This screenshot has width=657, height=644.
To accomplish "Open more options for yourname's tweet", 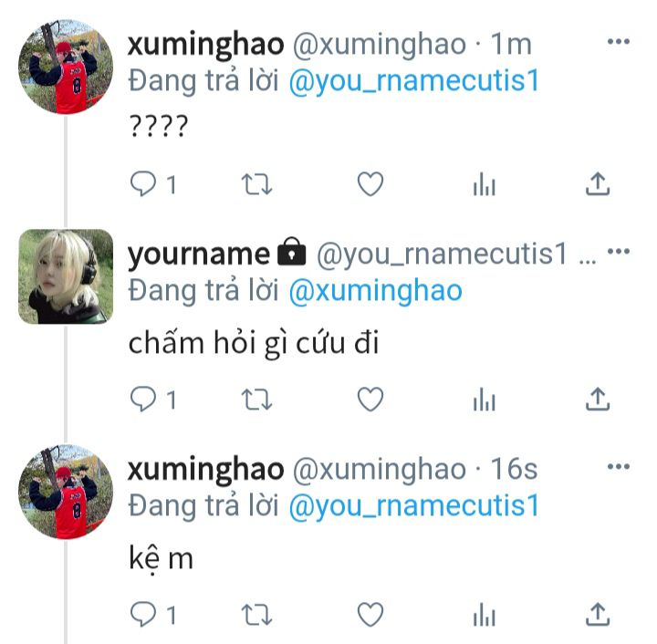I will pyautogui.click(x=619, y=251).
